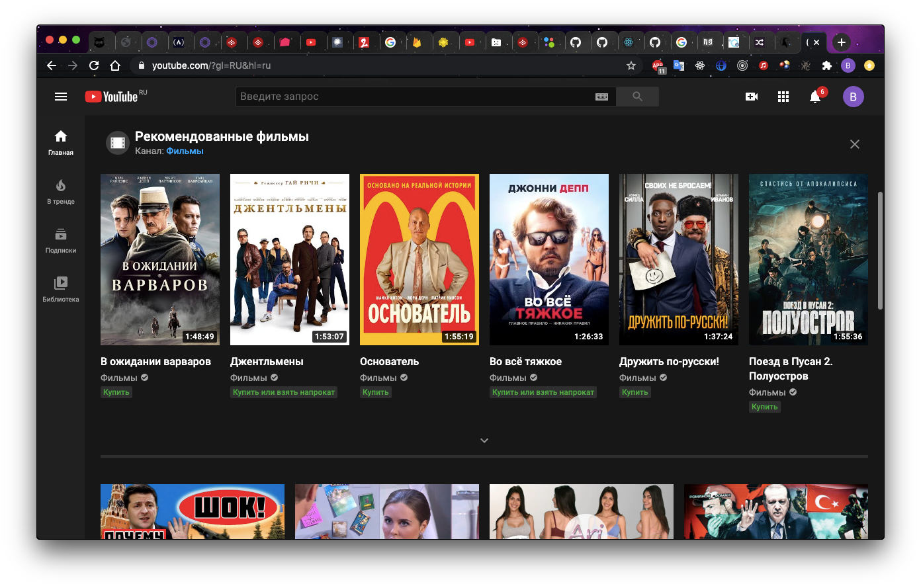This screenshot has height=588, width=921.
Task: Expand more recommended films with chevron
Action: pyautogui.click(x=484, y=441)
